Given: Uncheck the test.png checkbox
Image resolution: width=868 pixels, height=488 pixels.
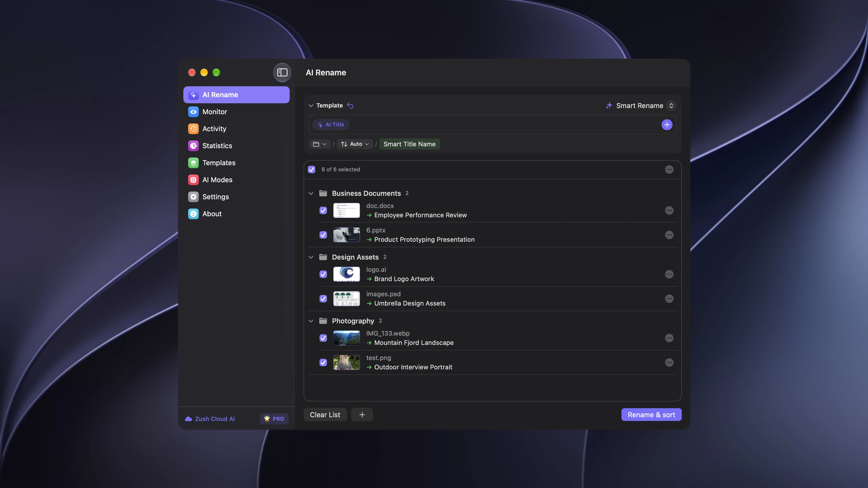Looking at the screenshot, I should [x=323, y=362].
